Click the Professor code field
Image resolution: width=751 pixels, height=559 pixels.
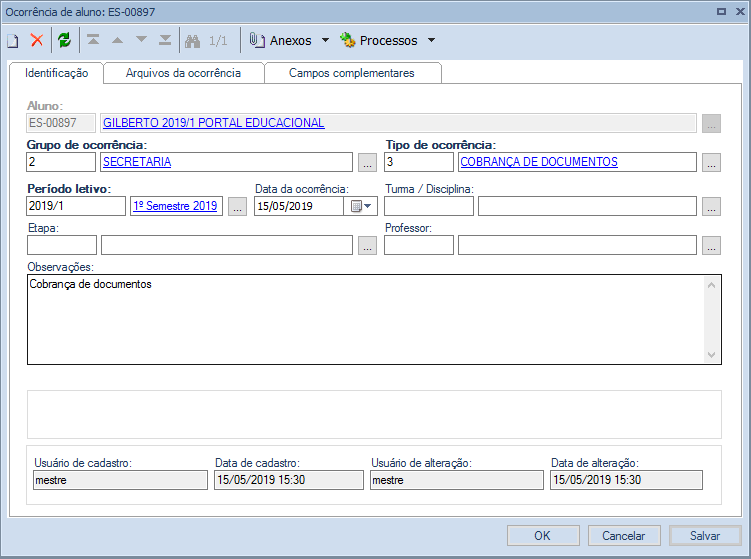click(x=419, y=245)
